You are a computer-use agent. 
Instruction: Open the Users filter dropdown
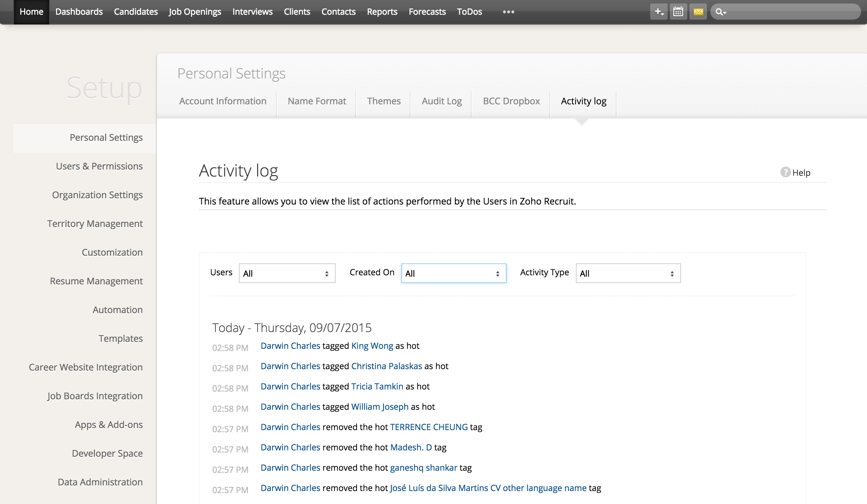[287, 273]
